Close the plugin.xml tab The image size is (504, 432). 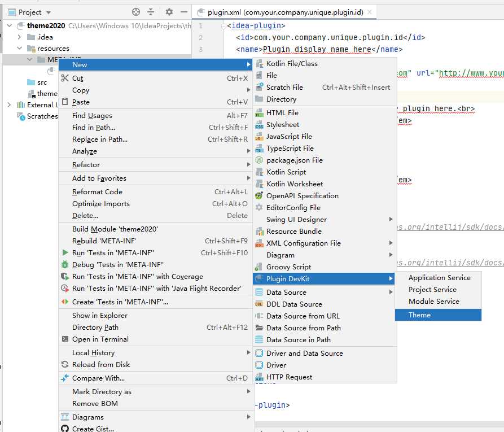point(370,12)
